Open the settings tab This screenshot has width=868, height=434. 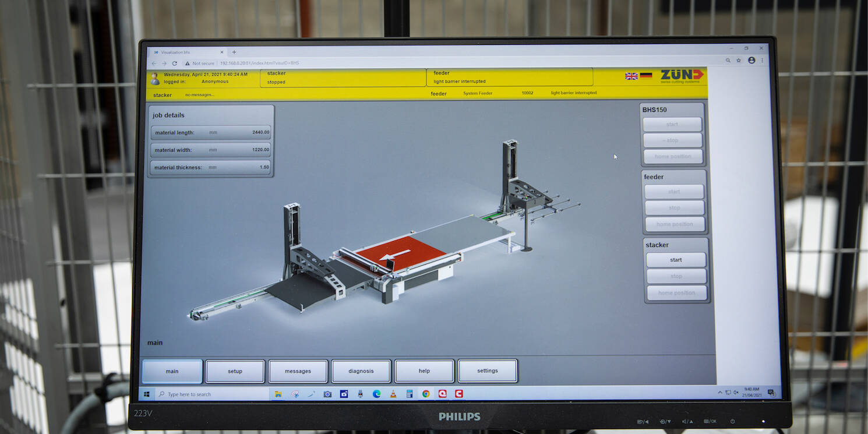[x=488, y=371]
